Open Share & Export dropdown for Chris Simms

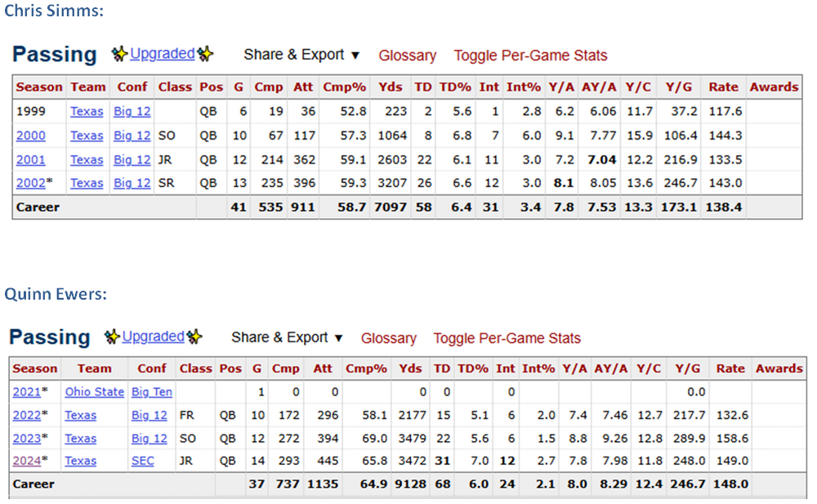pyautogui.click(x=301, y=55)
